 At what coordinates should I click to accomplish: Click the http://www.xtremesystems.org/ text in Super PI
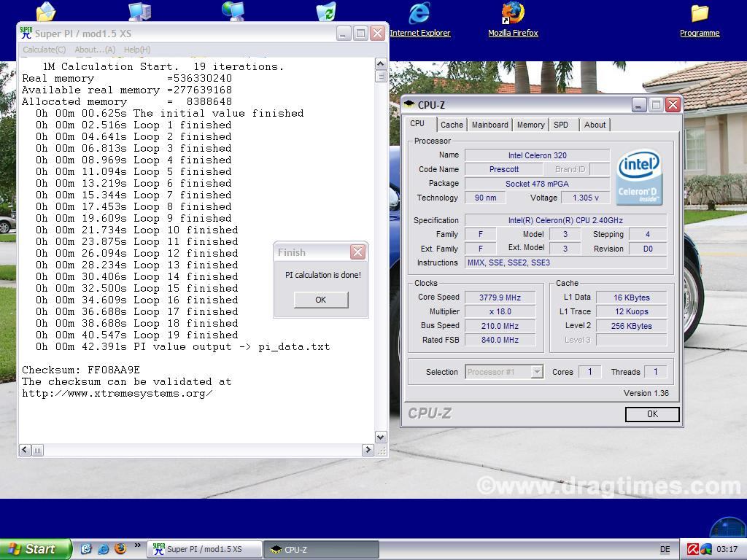click(x=117, y=393)
